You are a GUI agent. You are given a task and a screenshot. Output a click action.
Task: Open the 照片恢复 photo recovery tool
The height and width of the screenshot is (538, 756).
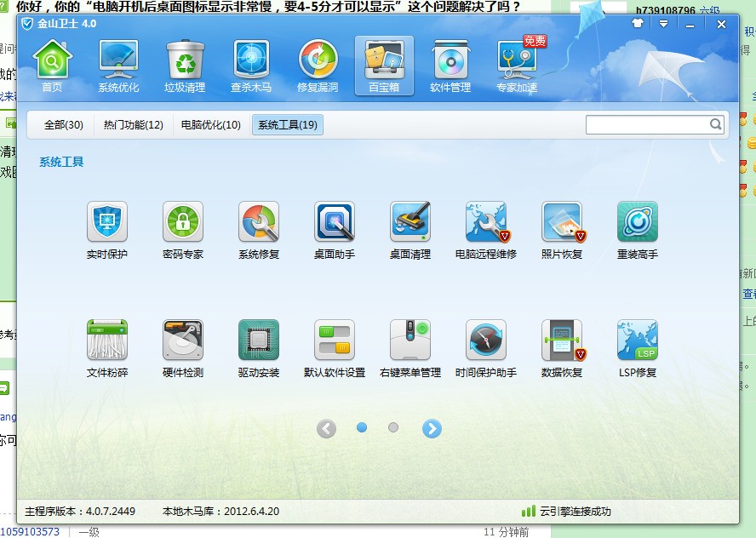coord(562,222)
